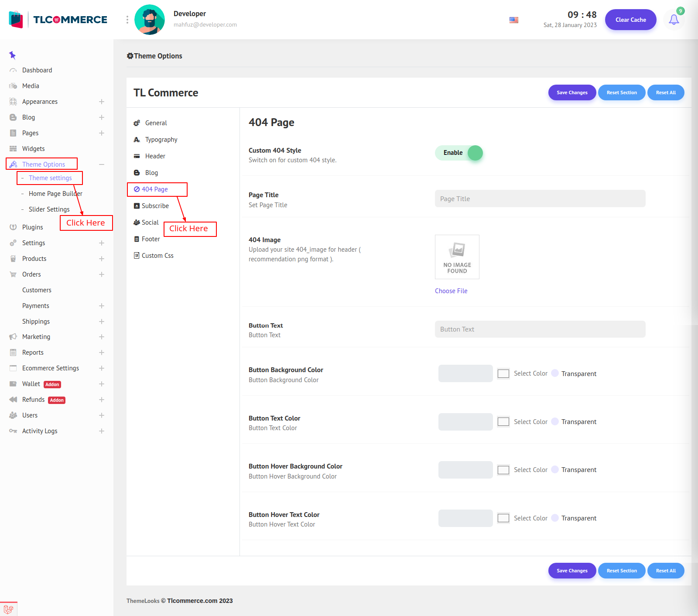Click the Page Title input field

(x=540, y=199)
